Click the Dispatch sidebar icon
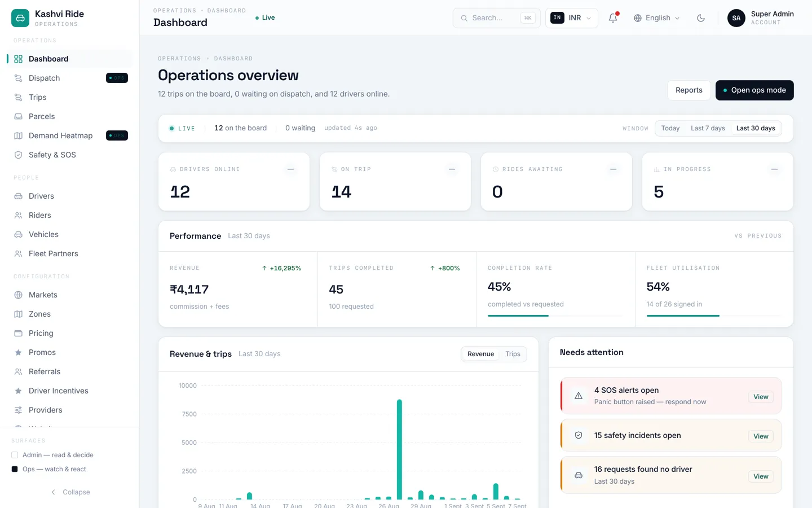 point(18,78)
